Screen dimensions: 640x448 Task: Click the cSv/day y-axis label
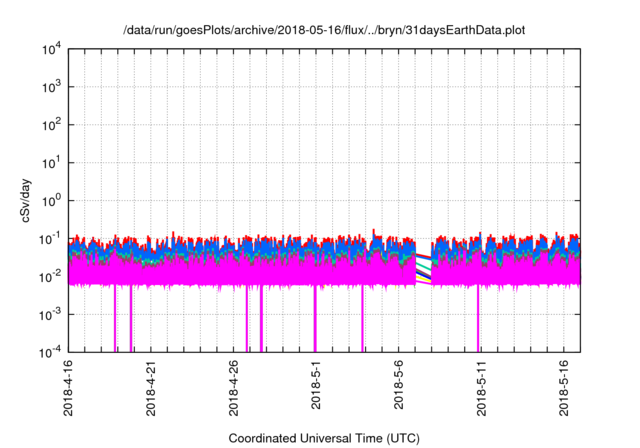(x=26, y=200)
